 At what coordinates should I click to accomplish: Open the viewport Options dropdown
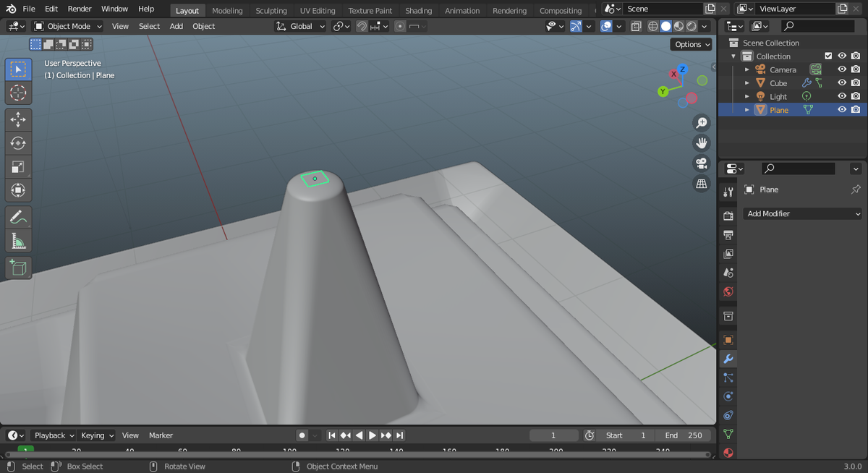692,44
